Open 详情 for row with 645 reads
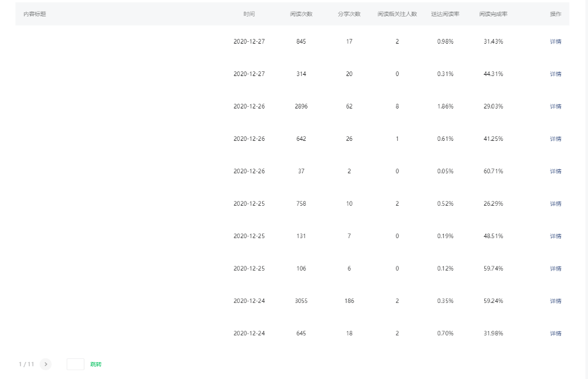This screenshot has width=588, height=379. tap(555, 334)
